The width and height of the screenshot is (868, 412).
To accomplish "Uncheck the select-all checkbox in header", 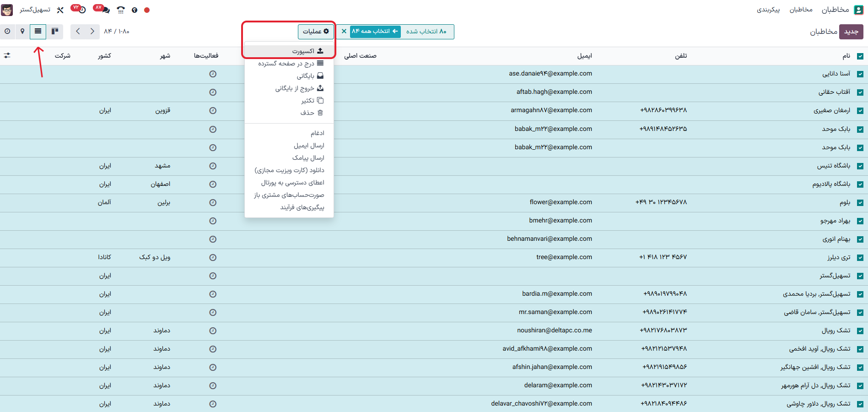I will pyautogui.click(x=860, y=56).
